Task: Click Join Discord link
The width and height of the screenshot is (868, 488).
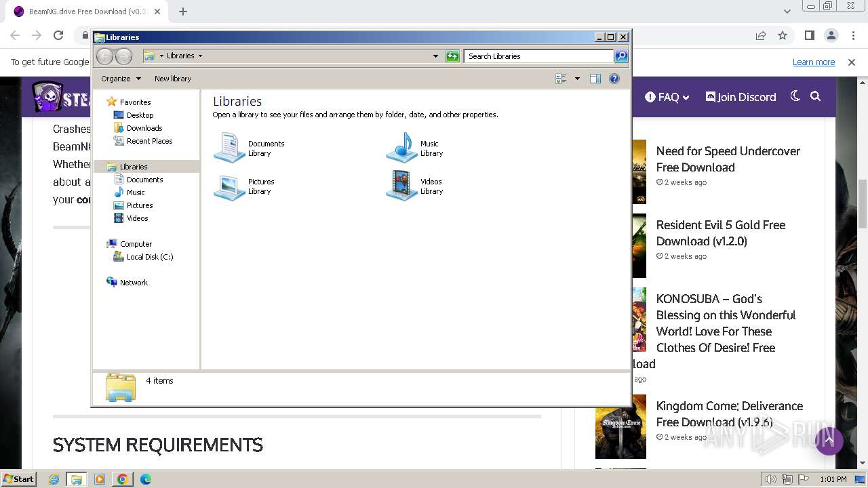Action: pos(741,97)
